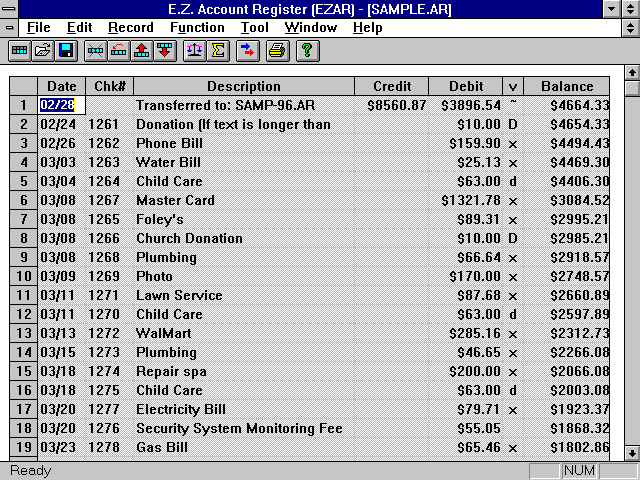The image size is (640, 480).
Task: Click the document restore arrows button
Action: click(x=630, y=28)
